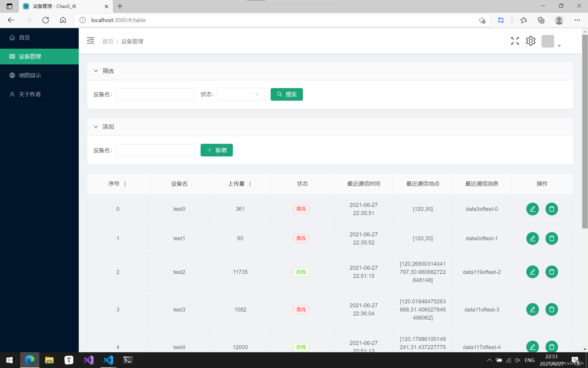Delete test3 device with trash icon

coord(552,309)
